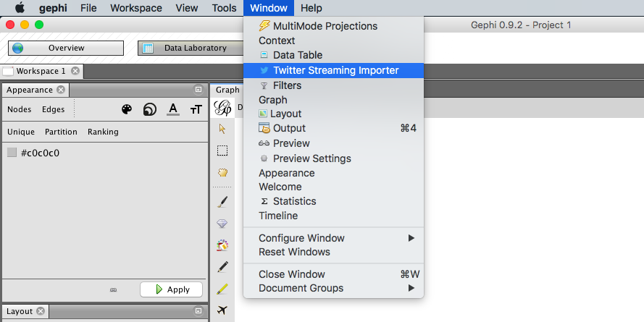Open the Help menu
This screenshot has width=644, height=322.
click(x=311, y=8)
